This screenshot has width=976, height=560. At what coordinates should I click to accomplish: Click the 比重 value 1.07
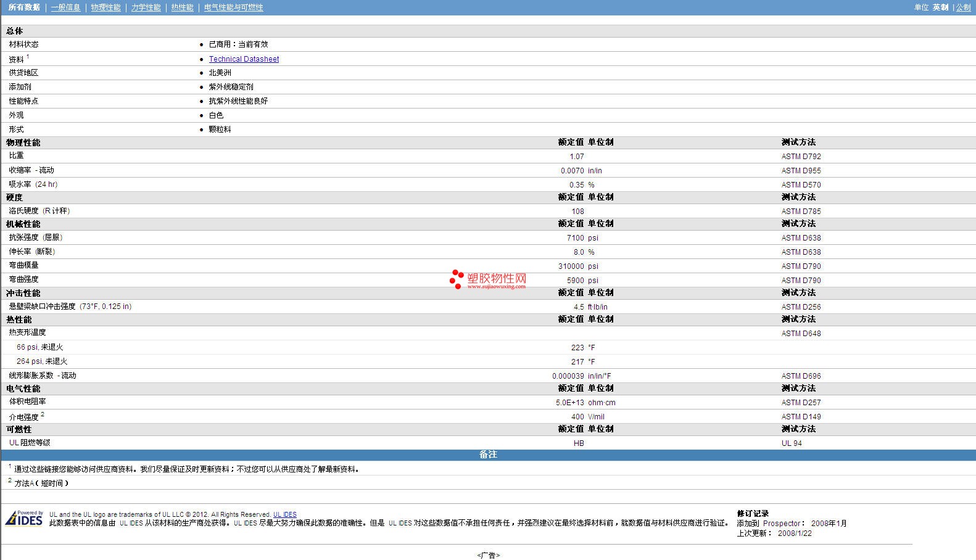coord(577,157)
